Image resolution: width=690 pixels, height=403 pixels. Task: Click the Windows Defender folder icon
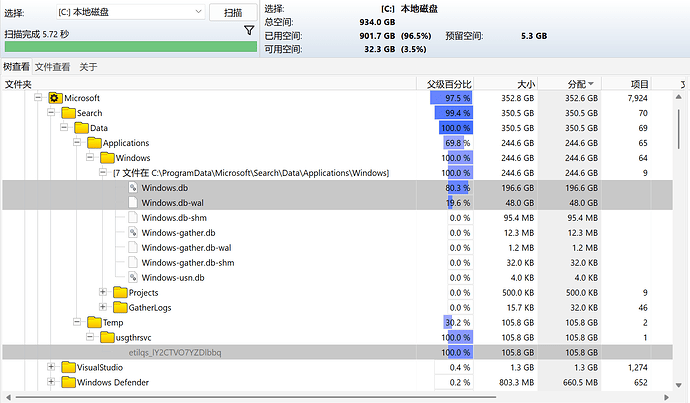tap(68, 382)
